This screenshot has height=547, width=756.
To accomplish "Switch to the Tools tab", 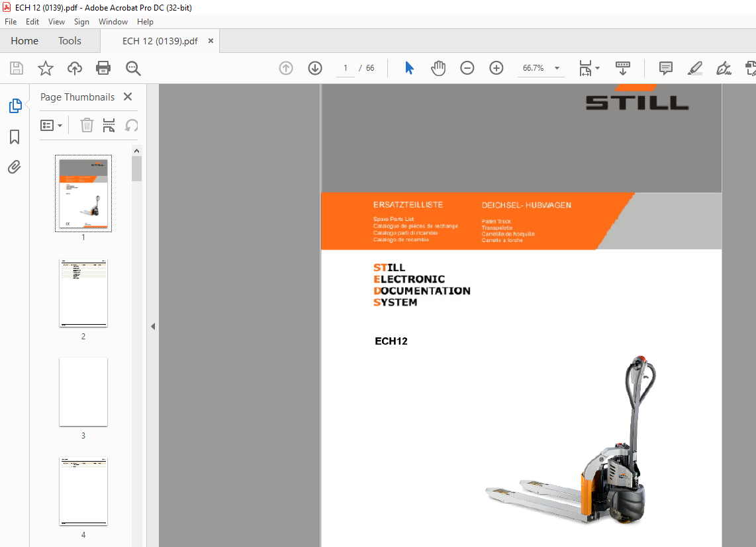I will tap(70, 41).
